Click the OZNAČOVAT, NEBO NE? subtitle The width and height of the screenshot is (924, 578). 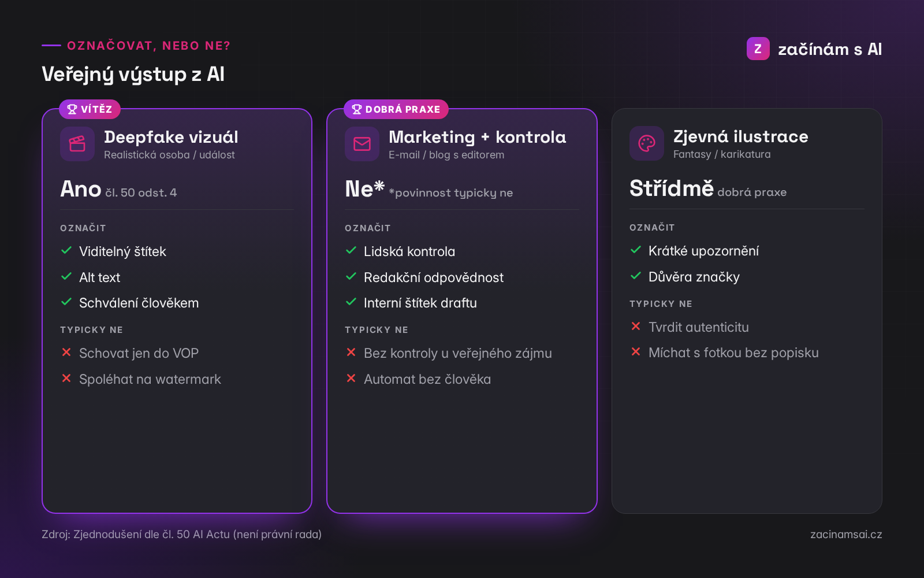[148, 46]
